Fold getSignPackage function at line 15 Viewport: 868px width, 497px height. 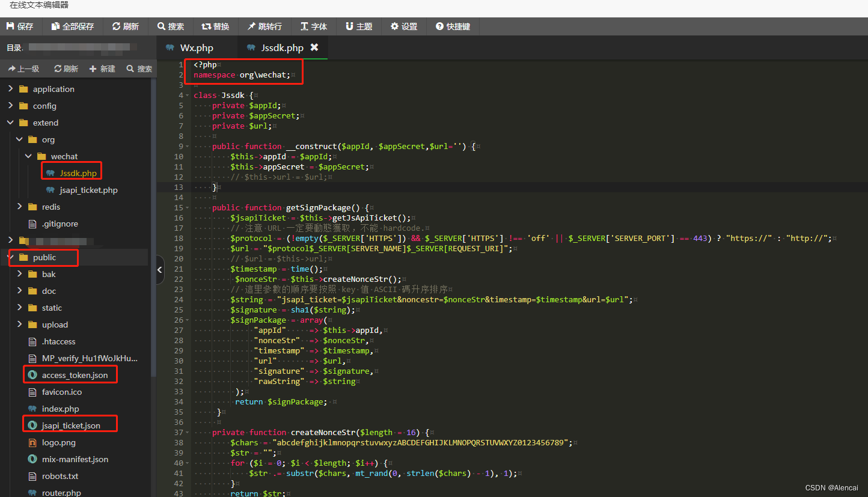click(189, 208)
